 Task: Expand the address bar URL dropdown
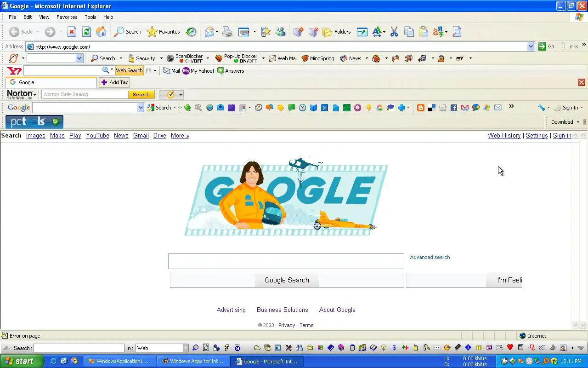point(531,46)
